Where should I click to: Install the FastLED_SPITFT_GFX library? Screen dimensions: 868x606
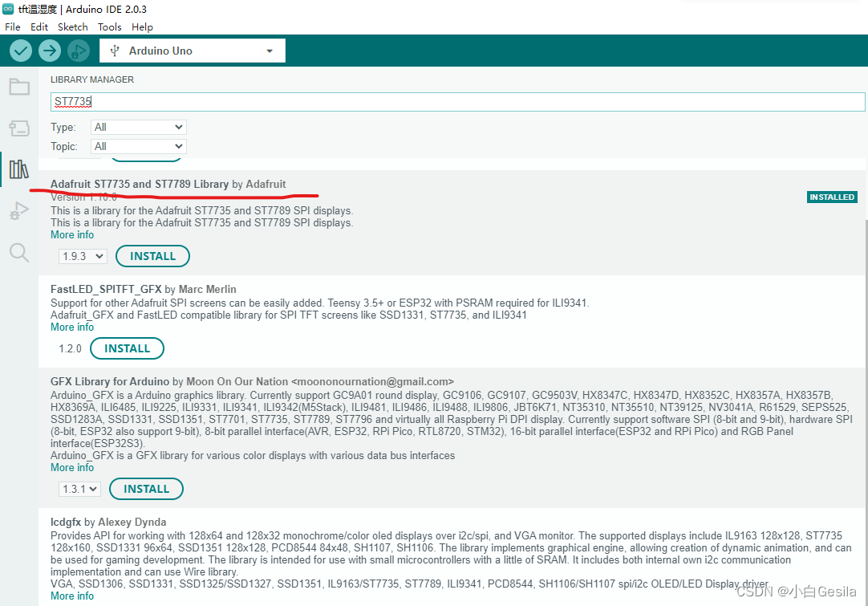point(128,348)
